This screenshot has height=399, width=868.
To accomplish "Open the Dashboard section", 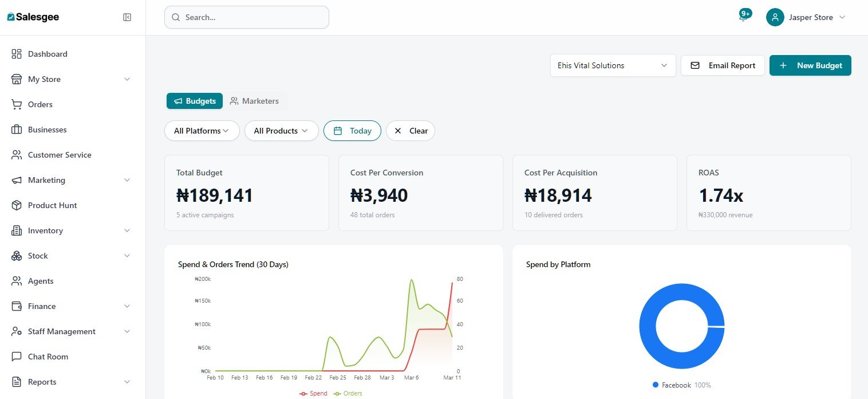I will click(x=48, y=54).
